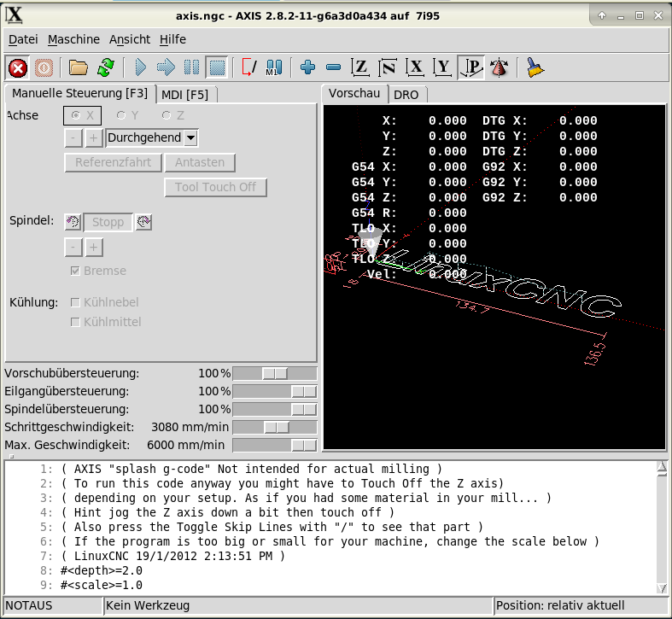Adjust Schrittgeschwindigkeit slider
This screenshot has height=619, width=672.
point(275,428)
